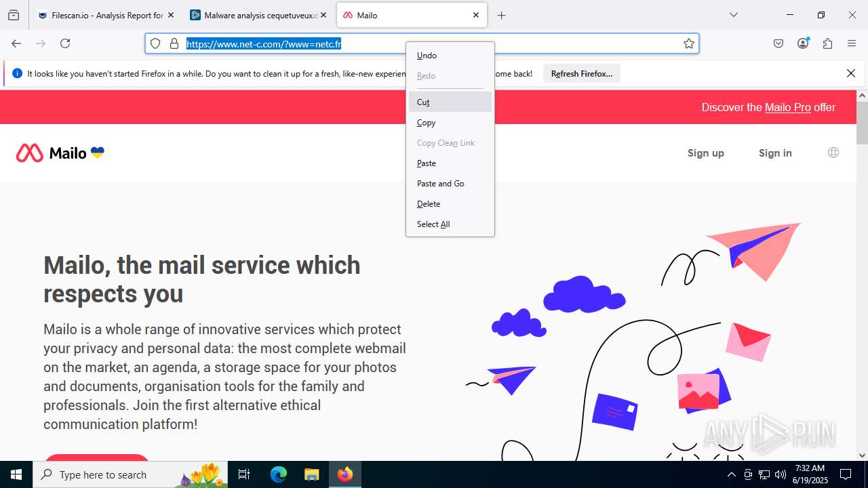Open a new tab with plus
Image resolution: width=868 pixels, height=488 pixels.
[x=502, y=15]
